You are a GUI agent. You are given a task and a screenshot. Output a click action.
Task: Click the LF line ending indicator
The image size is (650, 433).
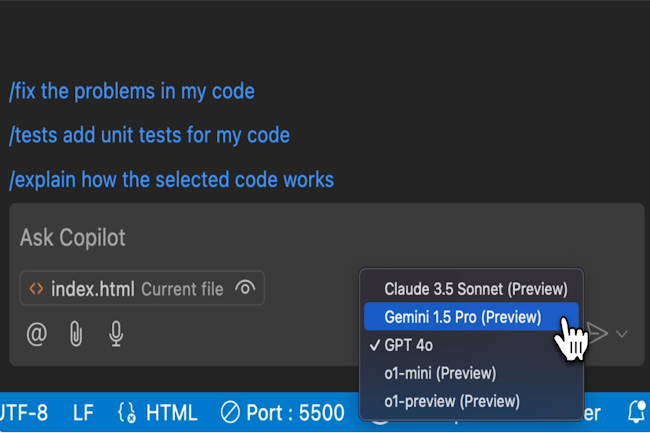click(x=84, y=412)
